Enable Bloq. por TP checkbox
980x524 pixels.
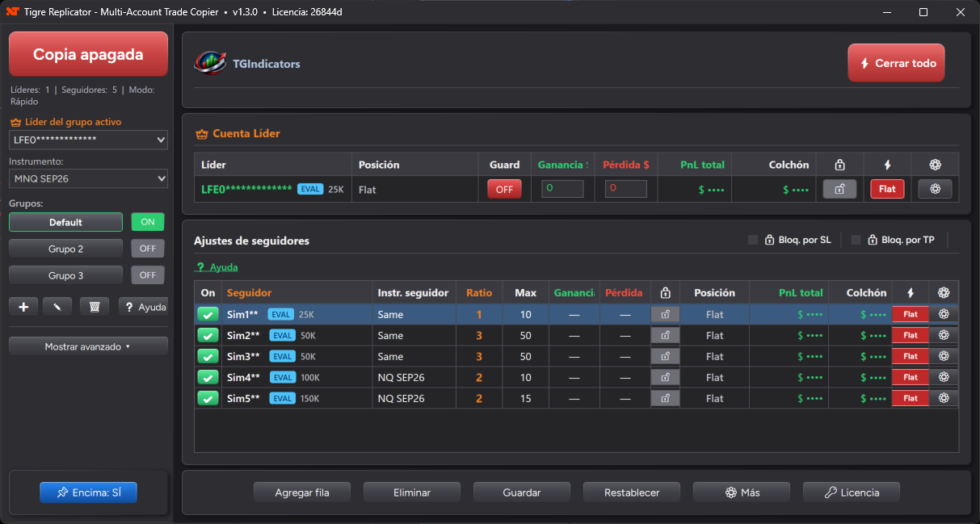tap(856, 240)
